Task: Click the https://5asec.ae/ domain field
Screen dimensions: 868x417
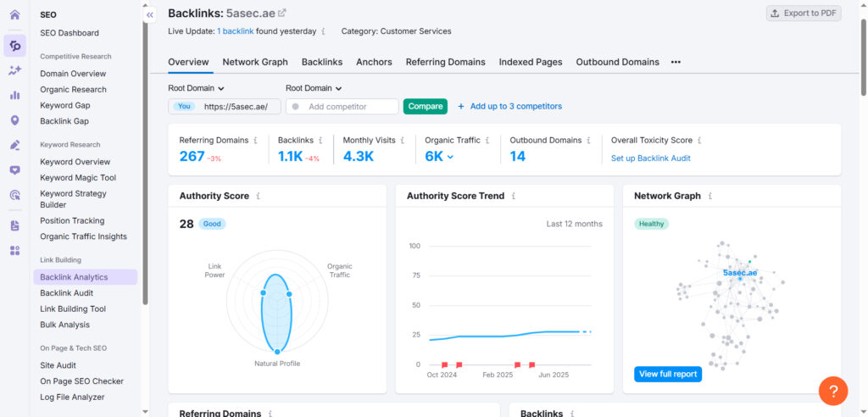Action: pyautogui.click(x=224, y=106)
